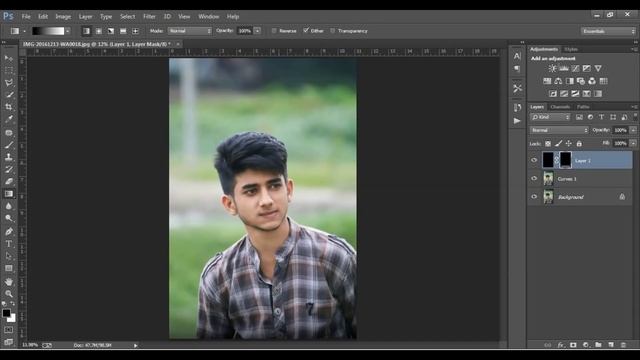This screenshot has width=640, height=360.
Task: Open the Image menu
Action: 63,16
